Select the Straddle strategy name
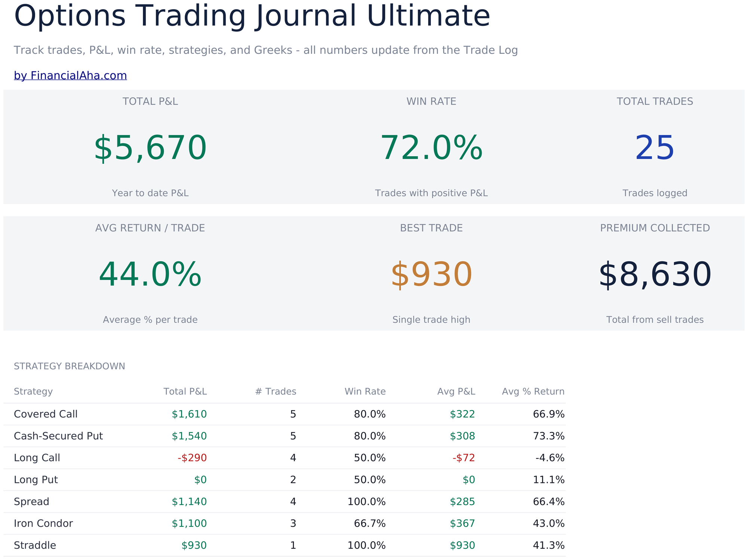 [x=35, y=545]
